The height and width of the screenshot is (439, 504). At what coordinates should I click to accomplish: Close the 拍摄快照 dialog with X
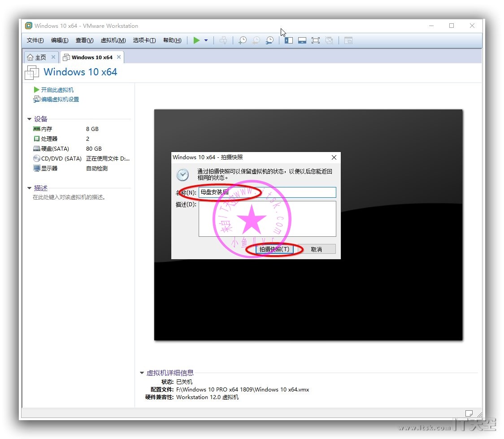(x=334, y=157)
